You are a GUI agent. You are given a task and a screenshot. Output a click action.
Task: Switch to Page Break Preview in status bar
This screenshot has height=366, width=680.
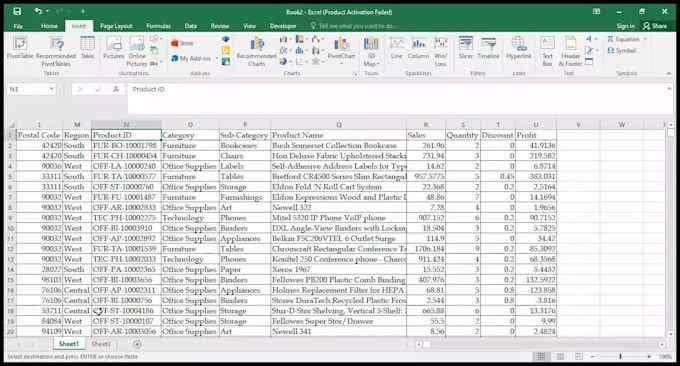[579, 356]
